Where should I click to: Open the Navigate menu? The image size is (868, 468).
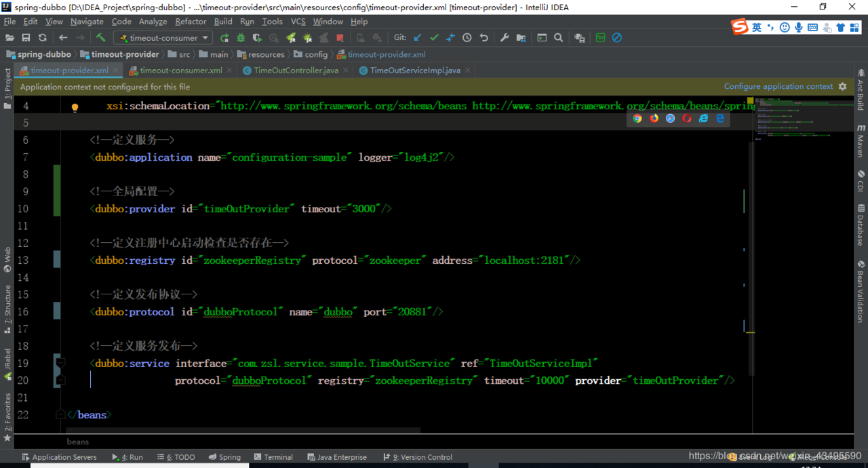87,22
